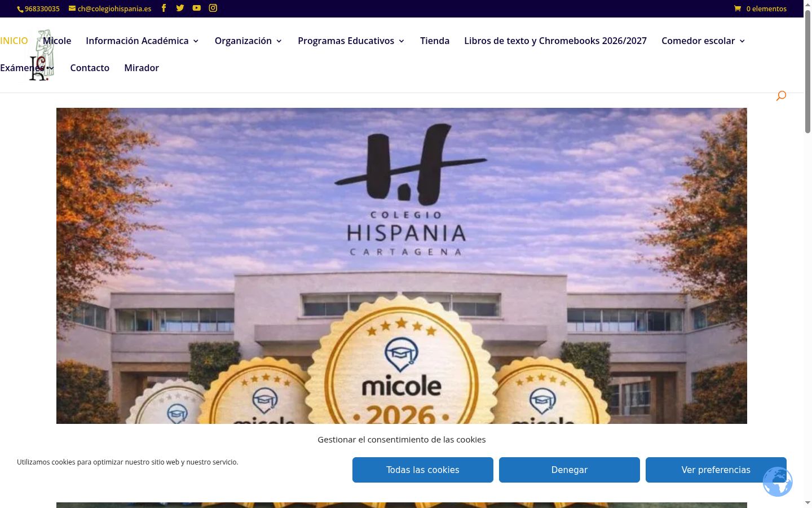Click the Denegar cookies button
The height and width of the screenshot is (508, 812).
click(570, 470)
